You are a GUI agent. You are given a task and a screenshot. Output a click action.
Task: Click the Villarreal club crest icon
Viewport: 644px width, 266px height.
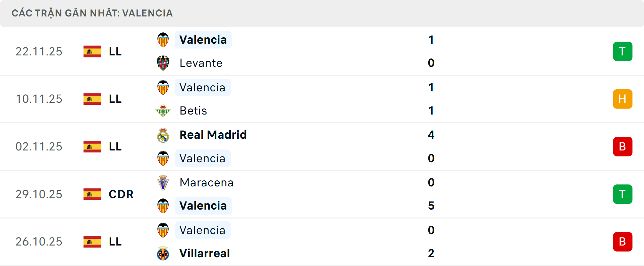pyautogui.click(x=163, y=254)
